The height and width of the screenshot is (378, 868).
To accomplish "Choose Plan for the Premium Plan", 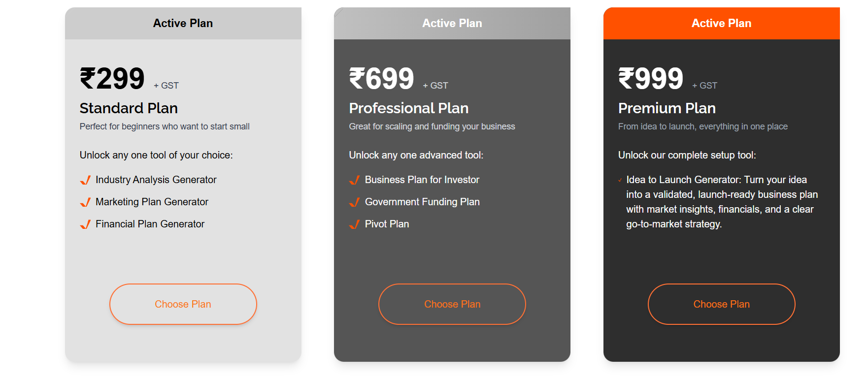I will tap(721, 304).
